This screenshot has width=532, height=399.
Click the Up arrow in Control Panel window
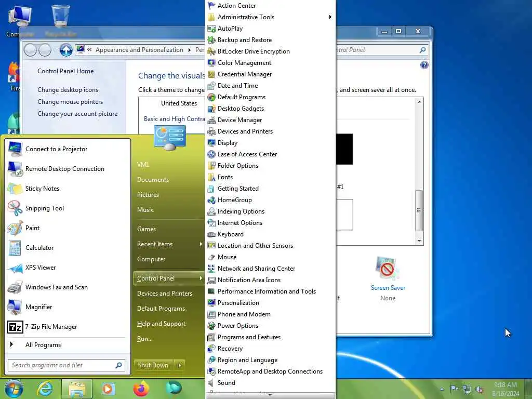66,50
